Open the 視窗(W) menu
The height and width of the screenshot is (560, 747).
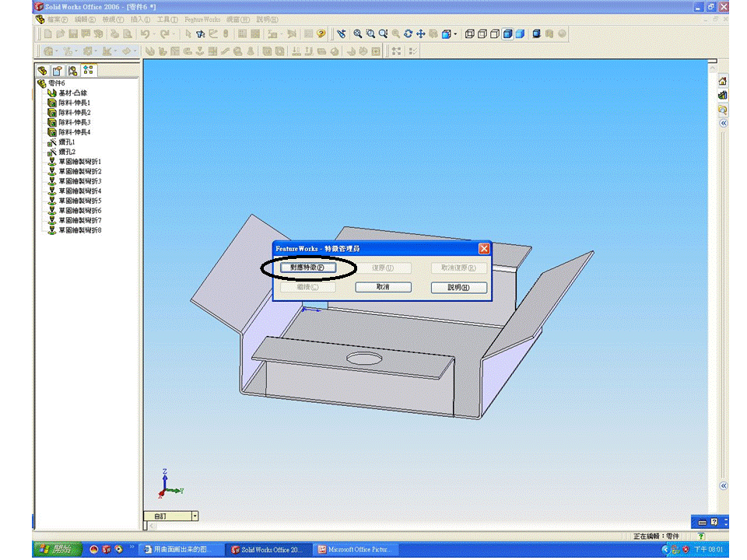(x=238, y=19)
